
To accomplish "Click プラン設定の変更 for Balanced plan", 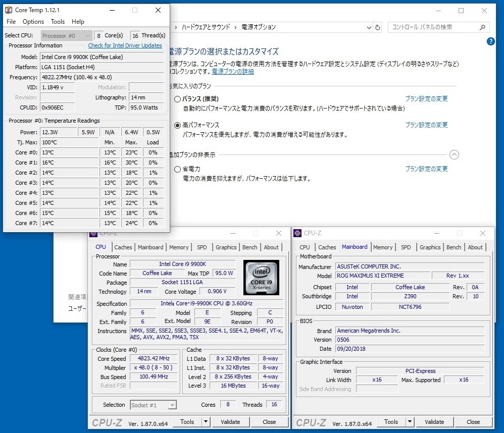I will (x=427, y=98).
